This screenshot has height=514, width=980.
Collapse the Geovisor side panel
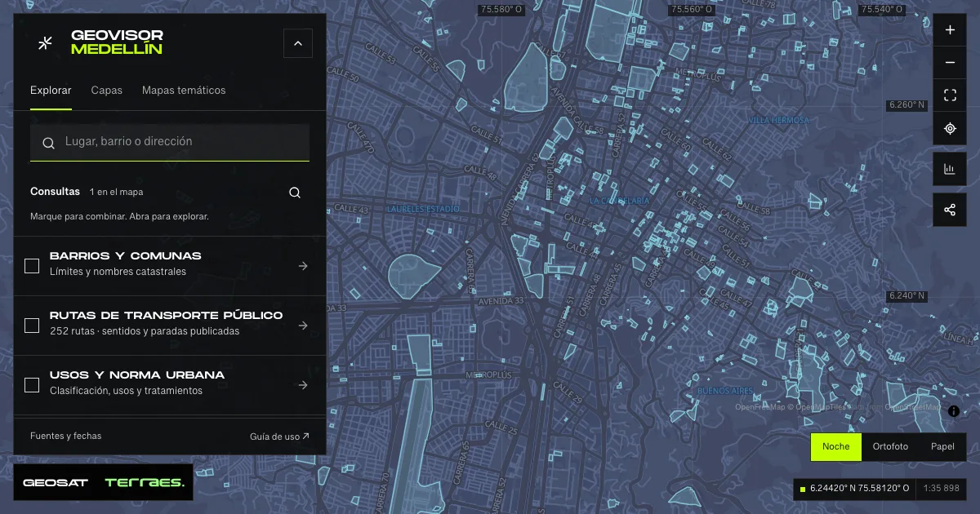coord(298,43)
